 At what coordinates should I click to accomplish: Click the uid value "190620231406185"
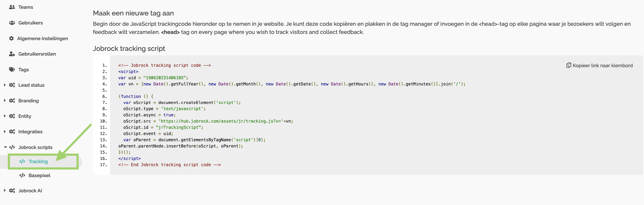coord(164,78)
